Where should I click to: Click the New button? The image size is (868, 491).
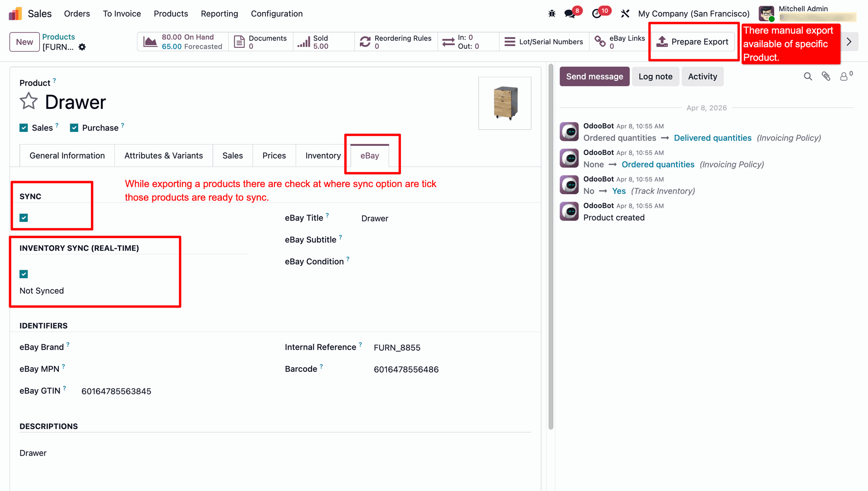24,42
